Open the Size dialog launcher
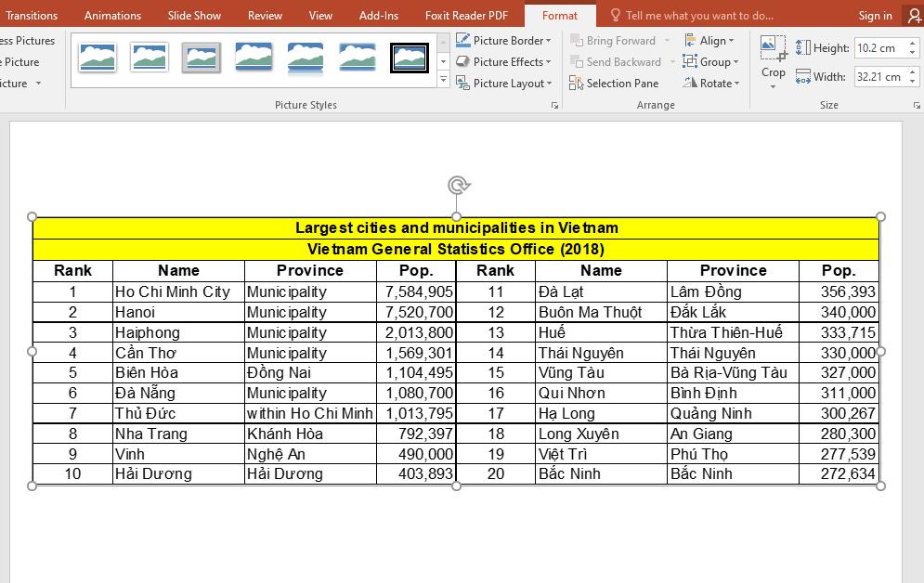The height and width of the screenshot is (583, 924). tap(917, 106)
